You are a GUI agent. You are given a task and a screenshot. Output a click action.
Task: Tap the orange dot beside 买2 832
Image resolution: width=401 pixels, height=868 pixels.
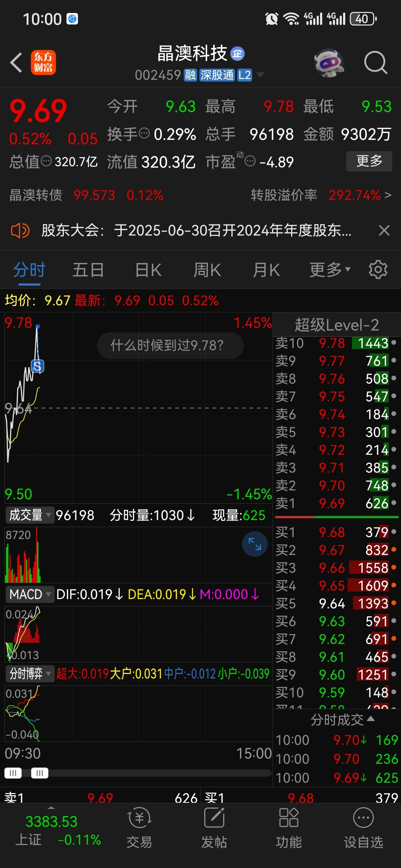(394, 549)
